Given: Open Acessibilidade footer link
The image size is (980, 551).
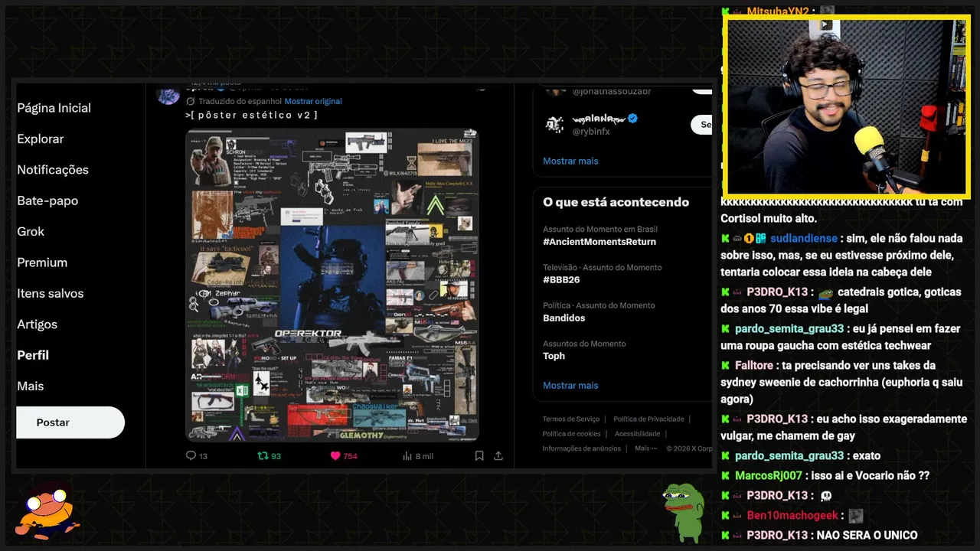Looking at the screenshot, I should pyautogui.click(x=637, y=434).
